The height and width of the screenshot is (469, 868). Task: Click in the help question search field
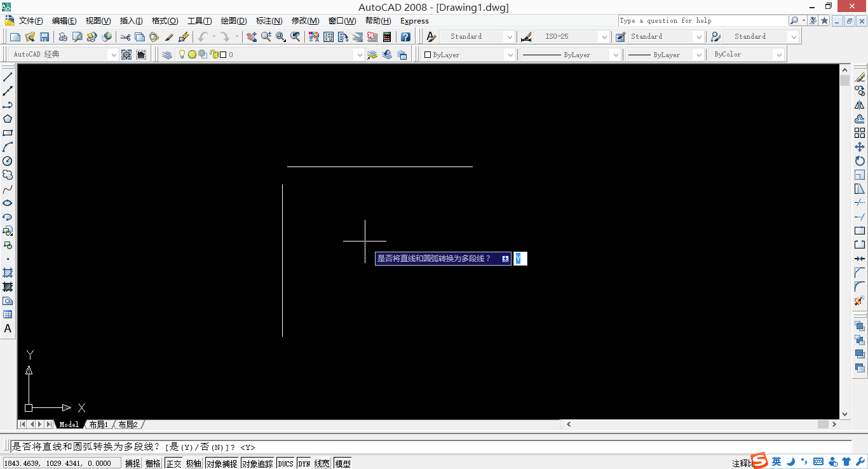point(703,20)
